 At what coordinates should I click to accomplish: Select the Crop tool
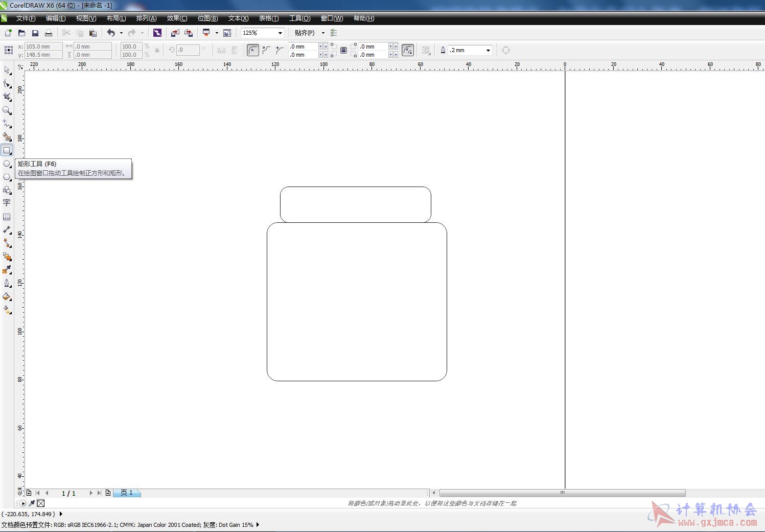7,97
